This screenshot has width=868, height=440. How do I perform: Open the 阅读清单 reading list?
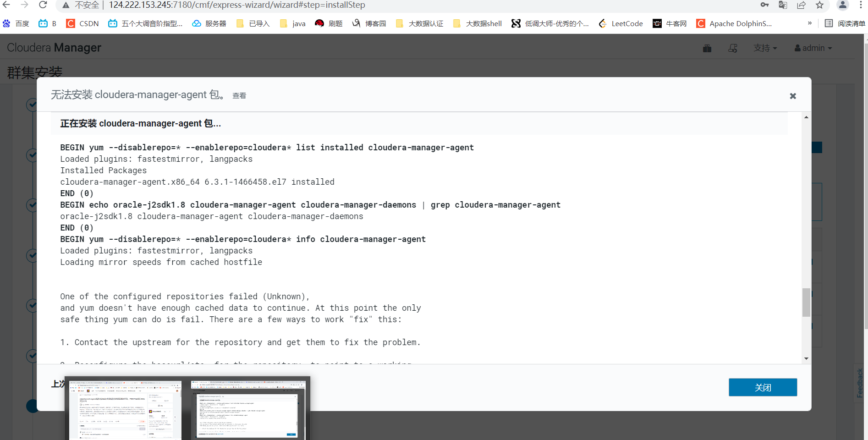click(845, 23)
